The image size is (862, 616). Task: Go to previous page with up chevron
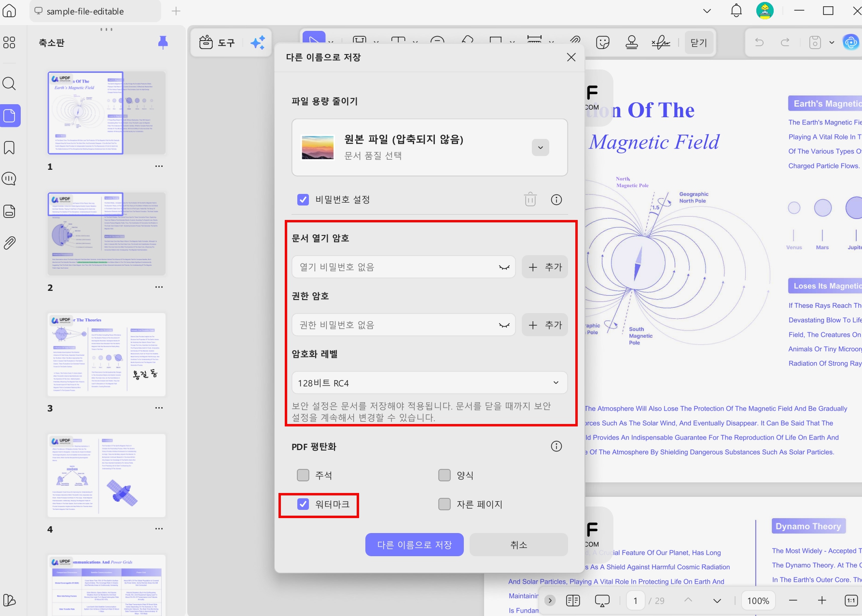click(x=688, y=600)
